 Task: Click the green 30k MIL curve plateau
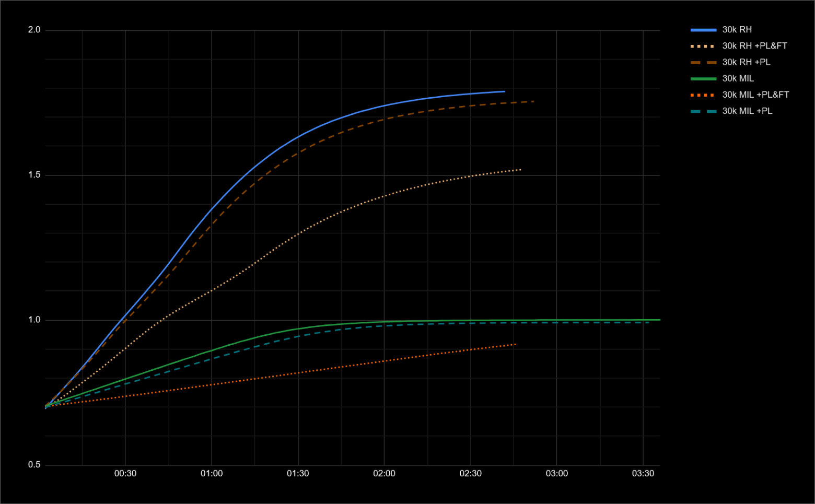575,319
